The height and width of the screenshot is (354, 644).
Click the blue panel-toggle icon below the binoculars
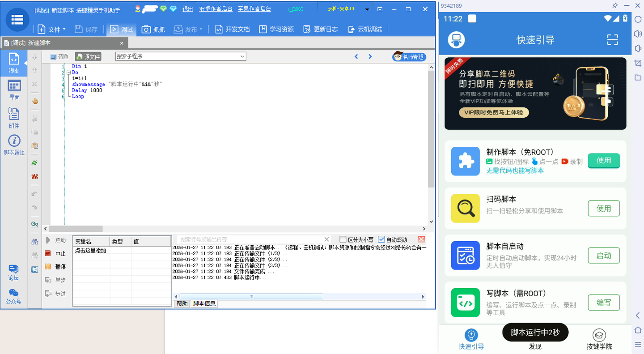(x=34, y=269)
